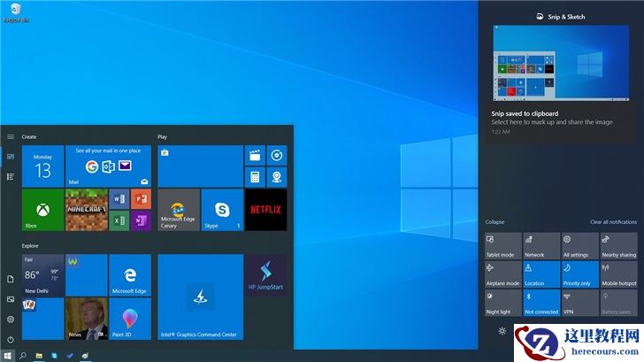This screenshot has width=644, height=362.
Task: Launch the HP JumpStart tile
Action: coord(265,275)
